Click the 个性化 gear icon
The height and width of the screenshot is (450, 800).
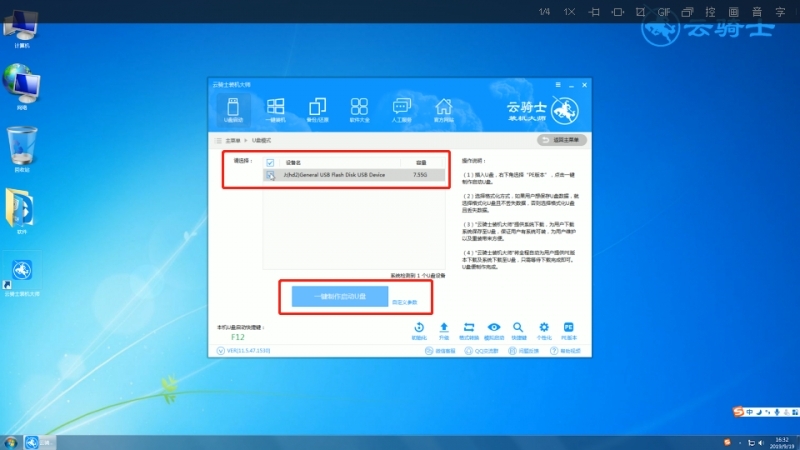544,331
